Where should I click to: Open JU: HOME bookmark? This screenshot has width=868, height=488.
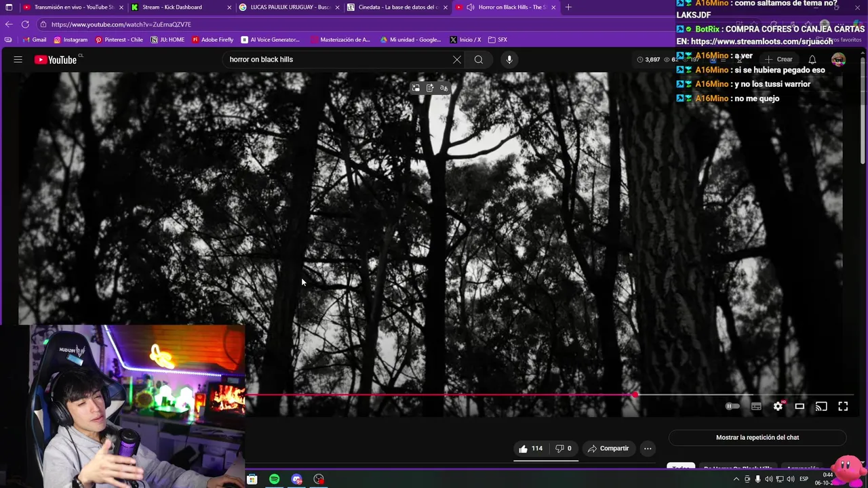click(167, 40)
